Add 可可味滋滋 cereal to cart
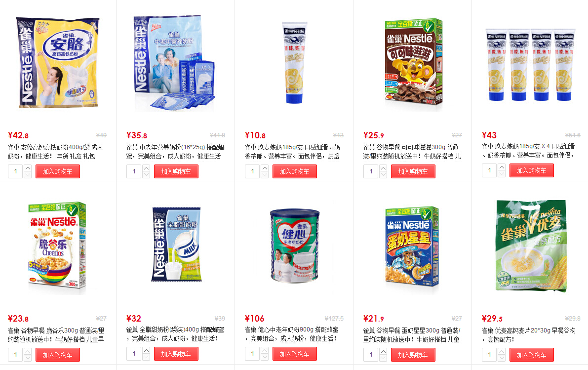The height and width of the screenshot is (370, 588). point(413,171)
